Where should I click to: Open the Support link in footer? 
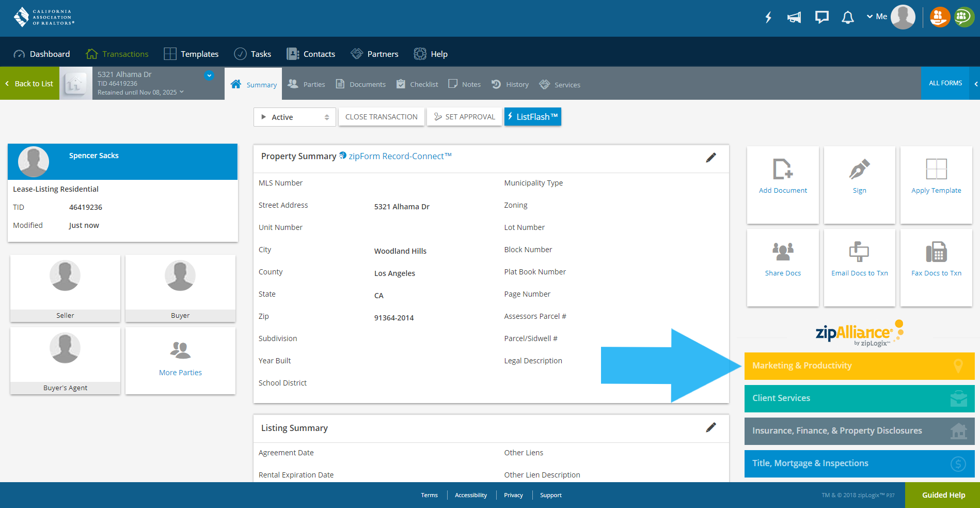pos(550,495)
